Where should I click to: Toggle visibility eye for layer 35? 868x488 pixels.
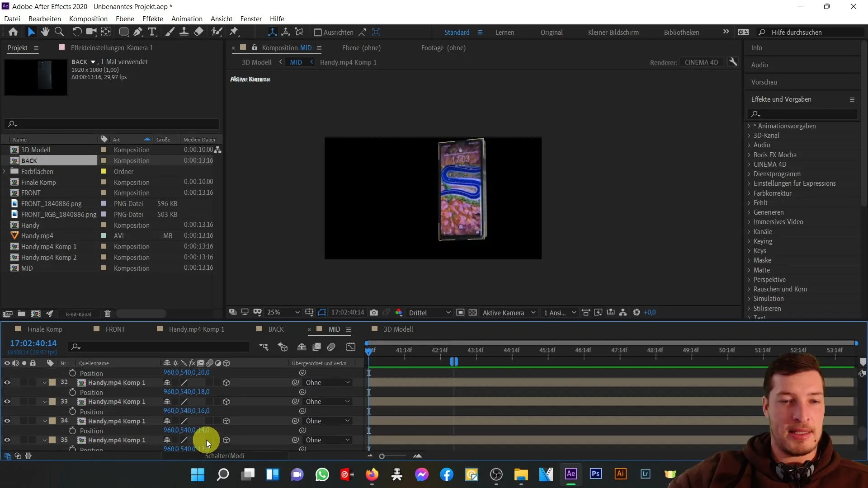(7, 440)
